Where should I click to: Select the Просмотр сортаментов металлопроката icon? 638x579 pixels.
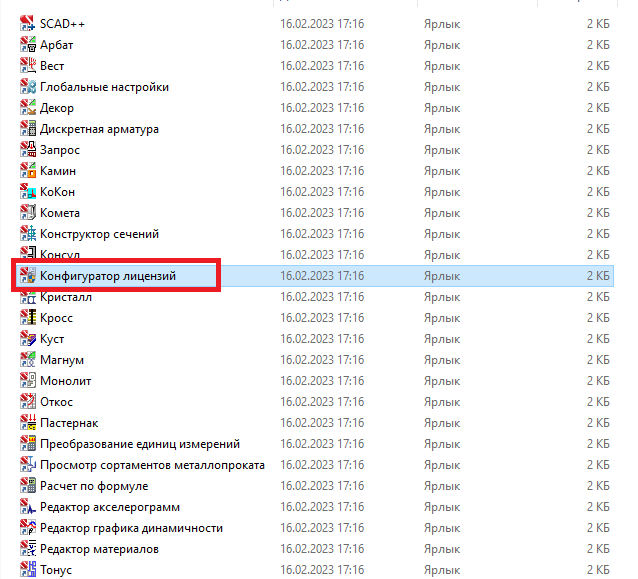[x=28, y=465]
